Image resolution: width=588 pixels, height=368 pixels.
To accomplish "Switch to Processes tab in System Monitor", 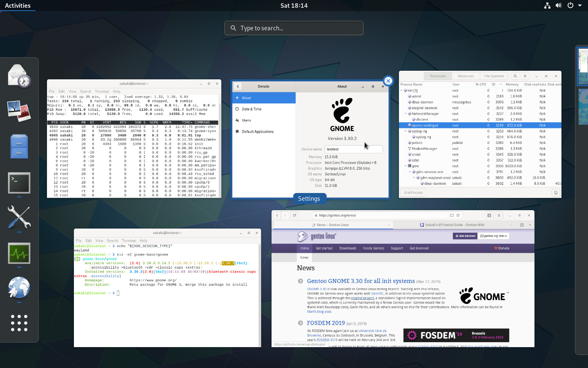I will coord(438,76).
